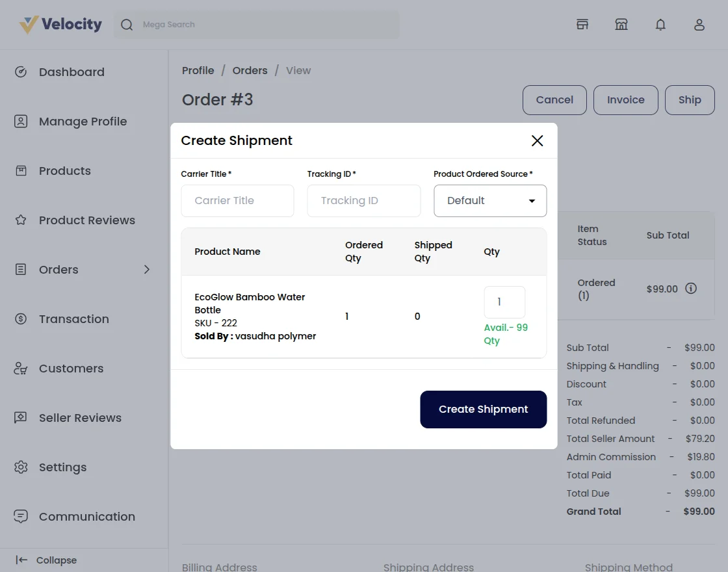Image resolution: width=728 pixels, height=572 pixels.
Task: Open the Product Ordered Source dropdown
Action: pyautogui.click(x=490, y=201)
